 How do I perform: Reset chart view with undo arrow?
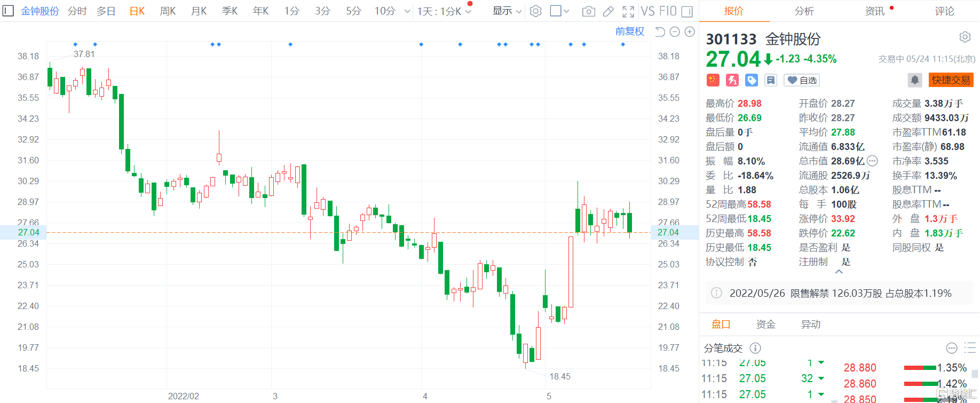660,32
